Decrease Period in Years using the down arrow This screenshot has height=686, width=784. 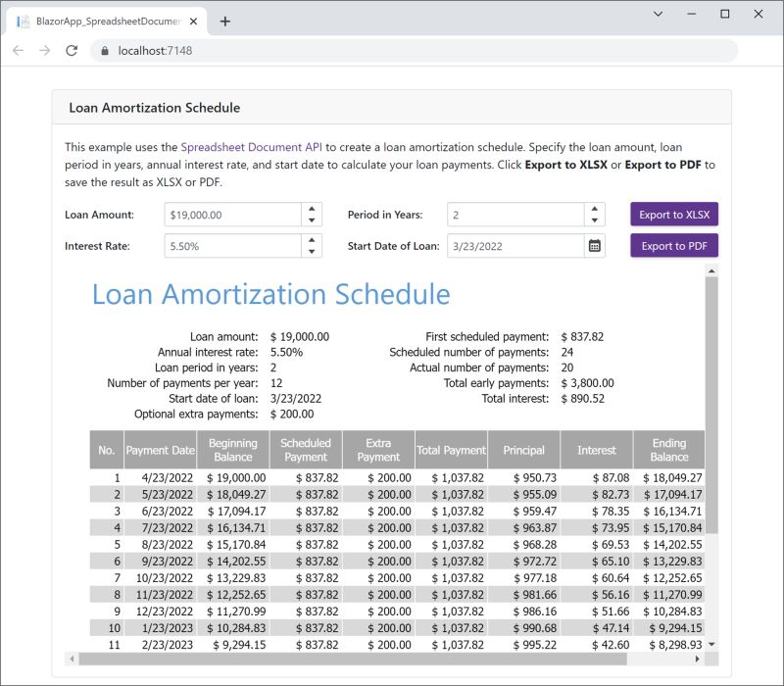(x=594, y=220)
